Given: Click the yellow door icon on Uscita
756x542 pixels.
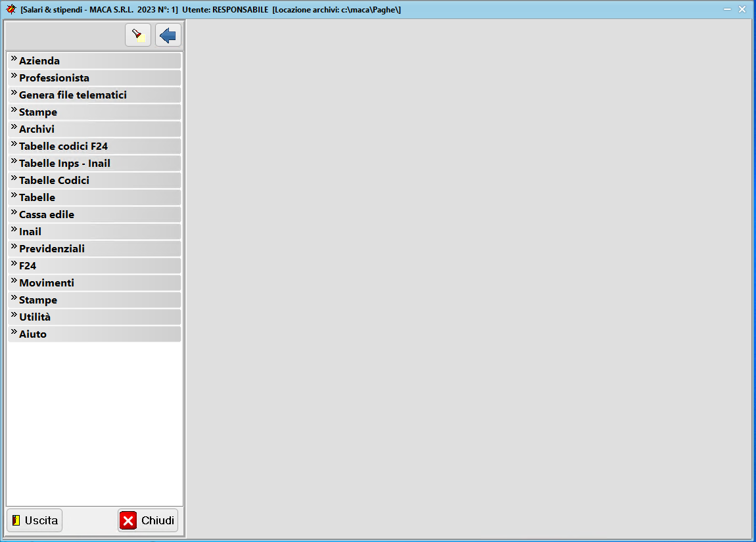Looking at the screenshot, I should tap(16, 521).
